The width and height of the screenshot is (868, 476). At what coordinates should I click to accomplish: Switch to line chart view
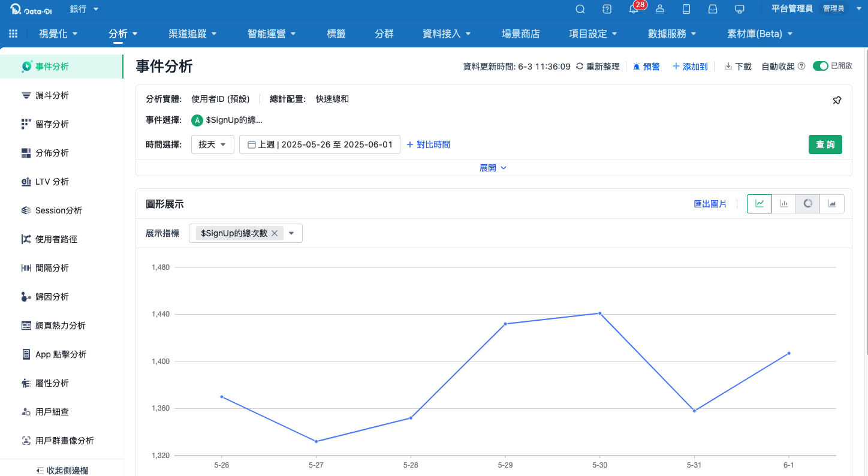tap(759, 204)
